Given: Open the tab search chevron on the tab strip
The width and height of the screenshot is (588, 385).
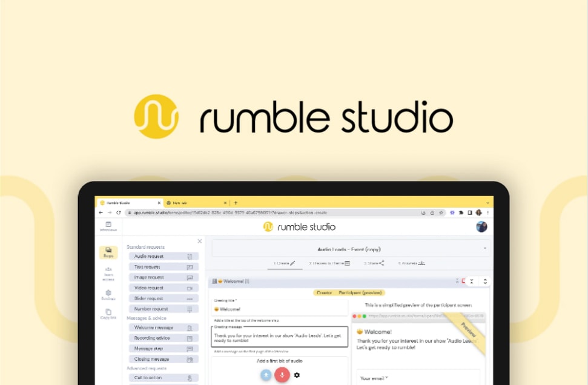Looking at the screenshot, I should point(487,203).
